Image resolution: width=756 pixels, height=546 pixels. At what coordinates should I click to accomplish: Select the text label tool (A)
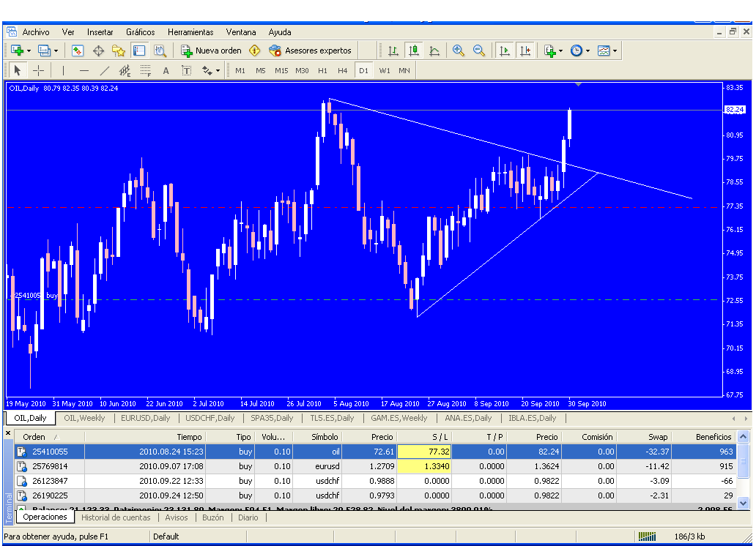tap(166, 70)
